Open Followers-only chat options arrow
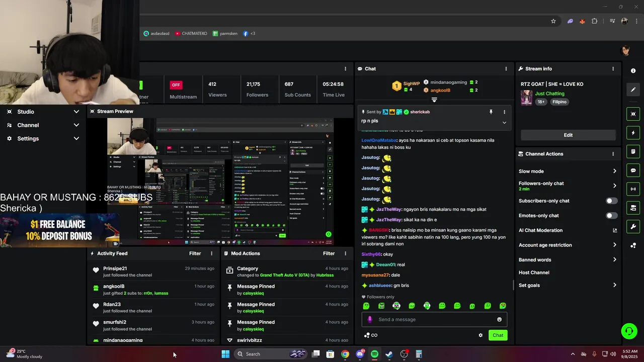644x362 pixels. 614,186
